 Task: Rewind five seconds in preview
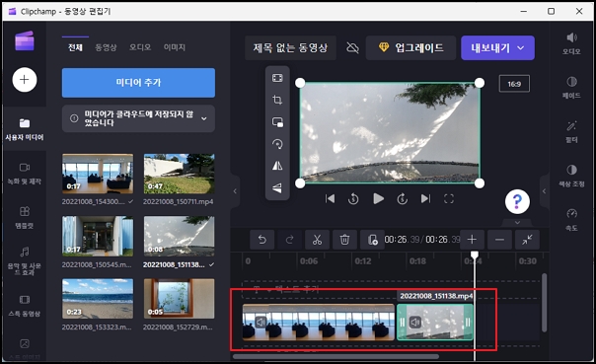(353, 198)
